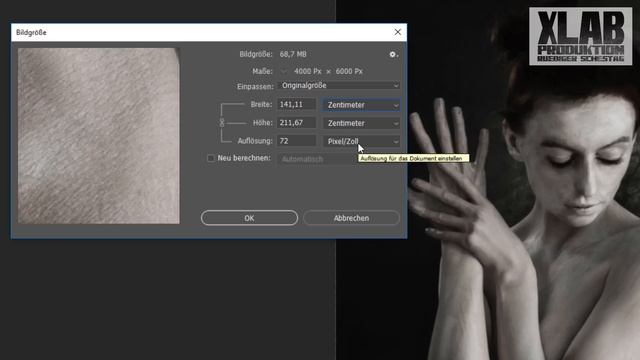Open the Höhe unit dropdown Zentimeter
Screen dimensions: 640x360
coord(361,123)
